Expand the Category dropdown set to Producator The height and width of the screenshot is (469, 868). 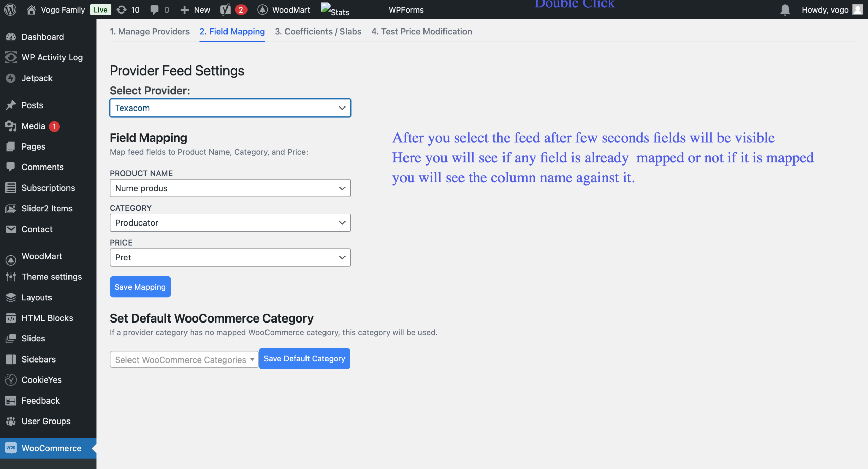(230, 223)
